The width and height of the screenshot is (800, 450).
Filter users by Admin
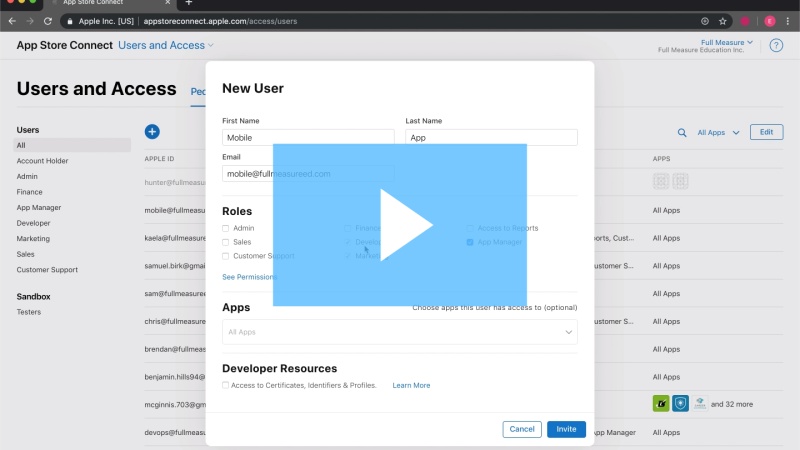[x=27, y=177]
